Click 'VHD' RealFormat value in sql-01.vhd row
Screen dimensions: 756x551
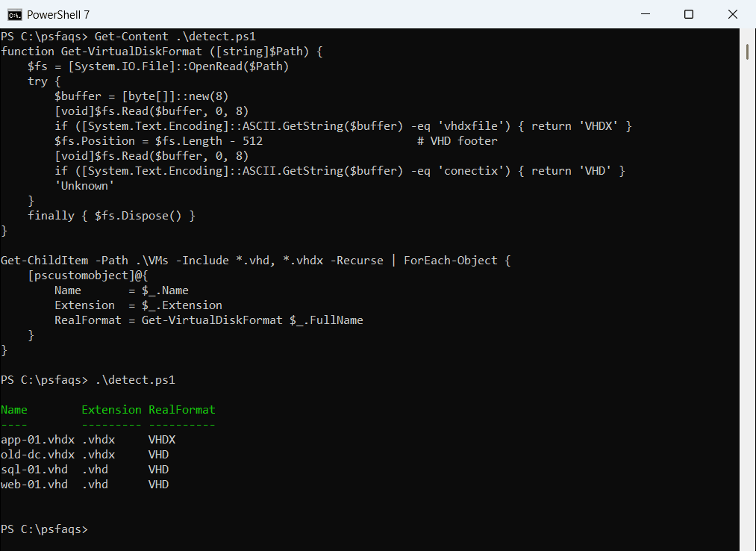(x=159, y=470)
